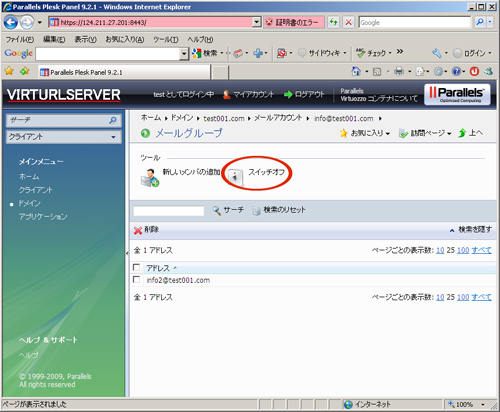Click the Google toolbar wrench settings icon
The height and width of the screenshot is (412, 500).
pyautogui.click(x=437, y=53)
